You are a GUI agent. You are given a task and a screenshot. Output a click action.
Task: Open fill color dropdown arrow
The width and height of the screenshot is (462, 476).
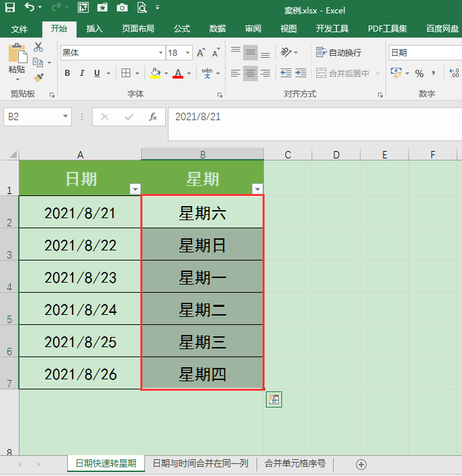tap(166, 73)
